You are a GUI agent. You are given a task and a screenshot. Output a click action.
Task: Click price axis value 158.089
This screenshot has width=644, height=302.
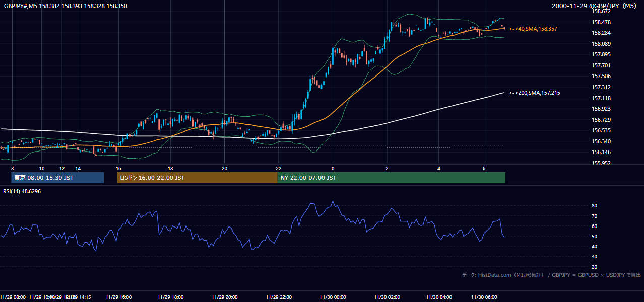(602, 44)
